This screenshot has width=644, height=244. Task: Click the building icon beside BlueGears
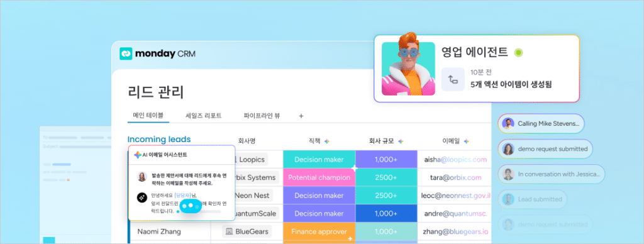pos(228,231)
